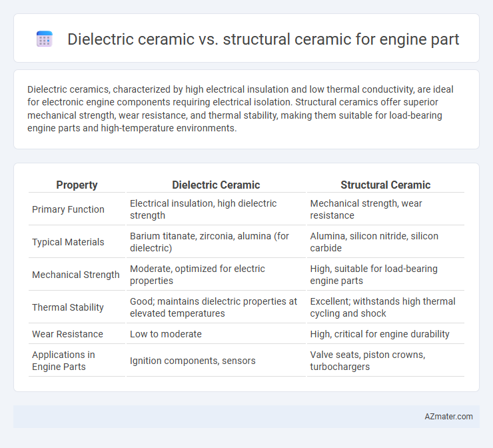Click the cell 'Valve seats, piston crowns, turbochargers'
493x448 pixels.
pyautogui.click(x=385, y=361)
